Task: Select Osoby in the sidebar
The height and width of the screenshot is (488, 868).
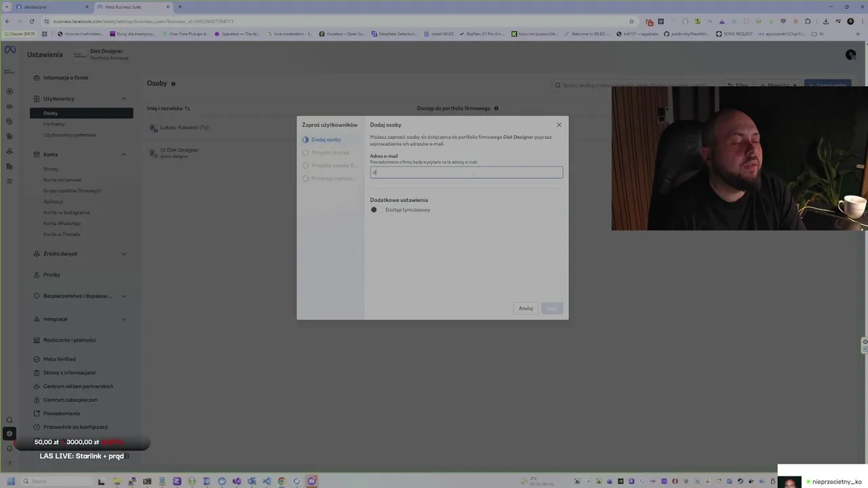Action: tap(81, 113)
